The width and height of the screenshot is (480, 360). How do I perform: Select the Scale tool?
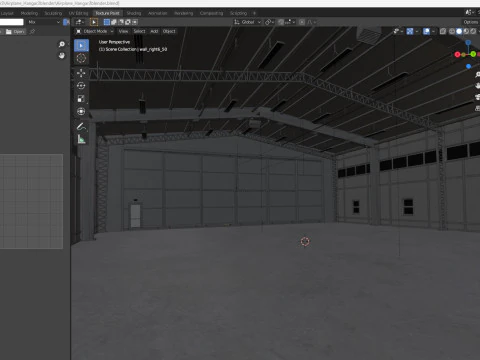81,98
